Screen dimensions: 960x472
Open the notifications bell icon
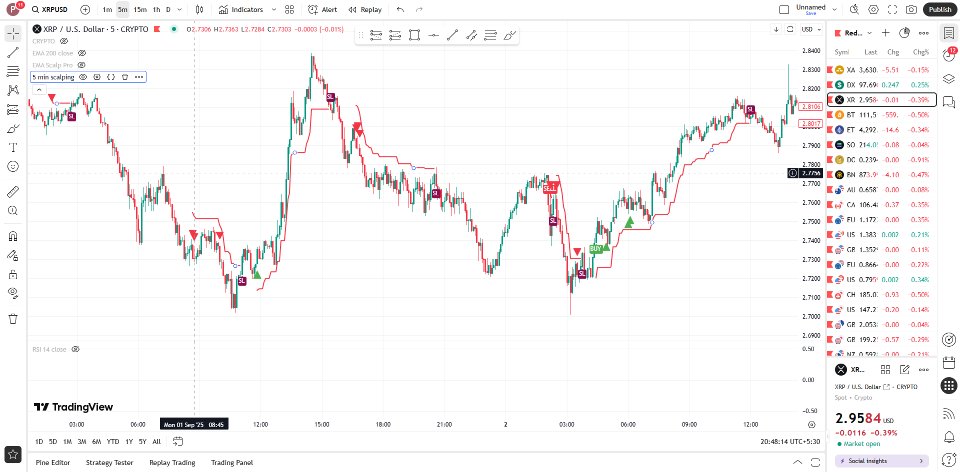coord(949,436)
